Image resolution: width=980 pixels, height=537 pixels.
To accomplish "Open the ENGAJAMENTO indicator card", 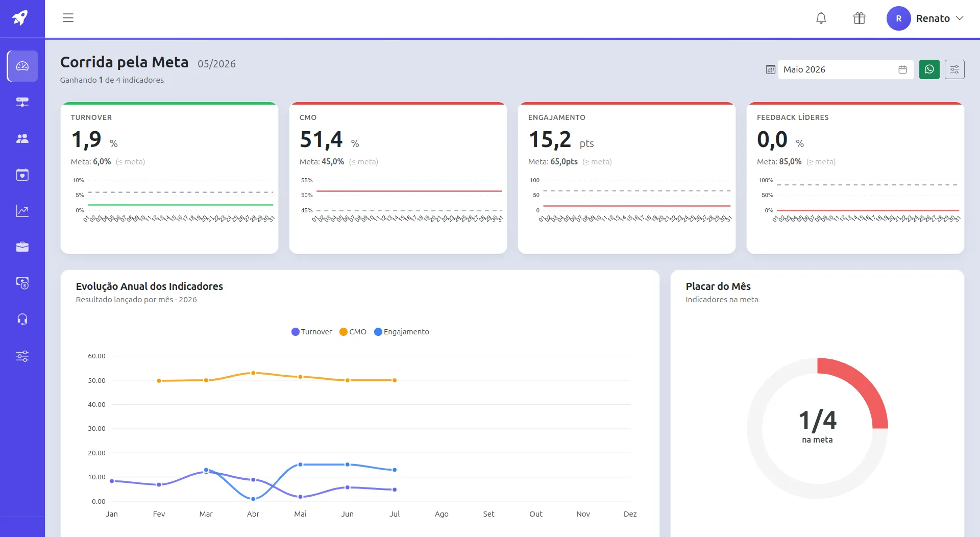I will (x=627, y=178).
